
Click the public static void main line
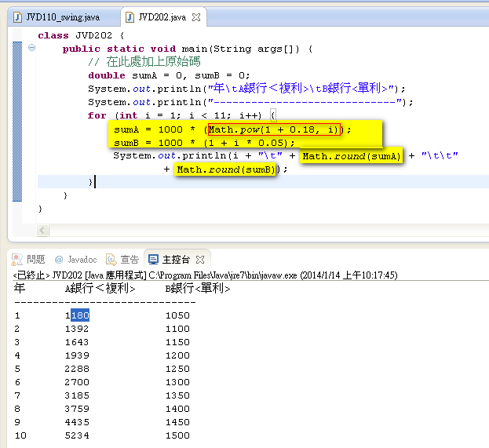click(187, 49)
